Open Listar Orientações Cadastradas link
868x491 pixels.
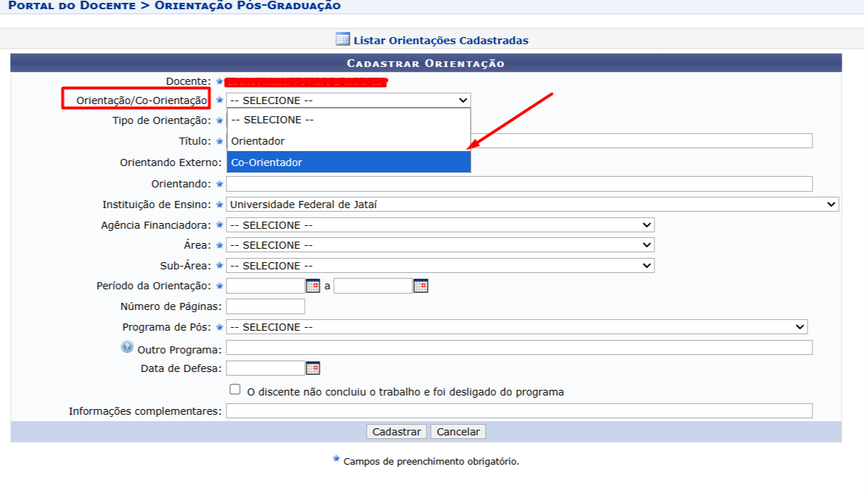441,41
